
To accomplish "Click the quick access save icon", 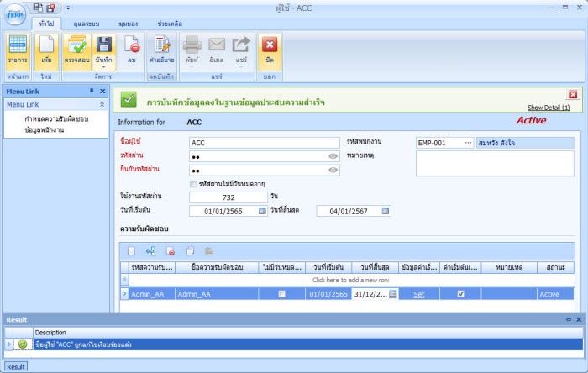I will (38, 8).
